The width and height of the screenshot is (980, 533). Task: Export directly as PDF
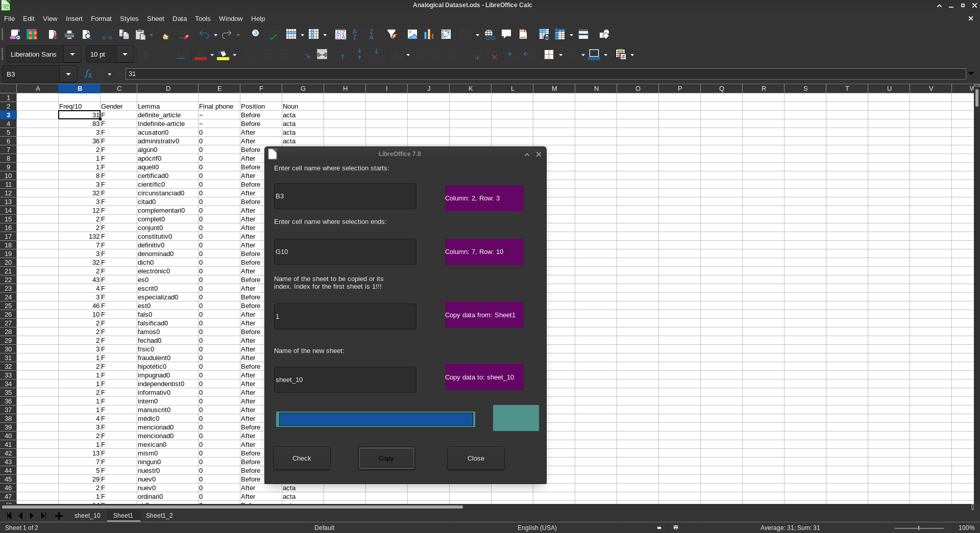pyautogui.click(x=52, y=35)
